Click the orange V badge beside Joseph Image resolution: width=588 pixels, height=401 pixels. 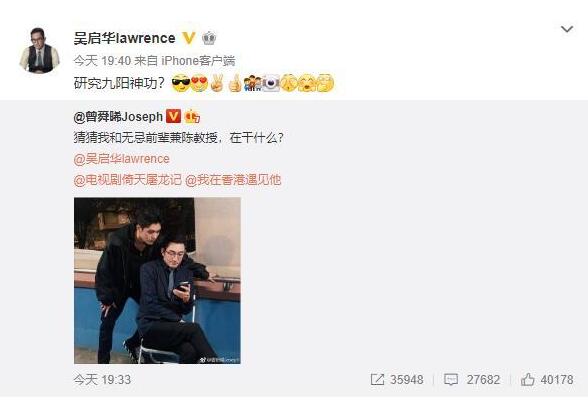tap(173, 116)
